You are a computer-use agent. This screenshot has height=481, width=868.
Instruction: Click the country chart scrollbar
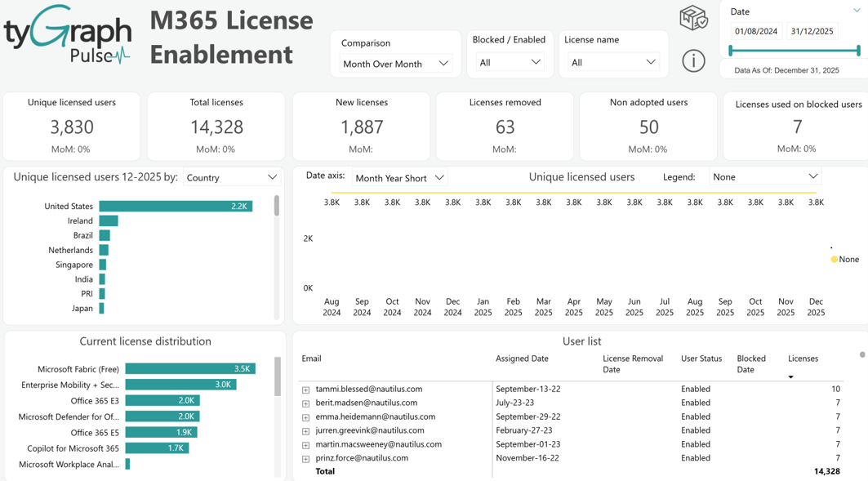tap(277, 206)
